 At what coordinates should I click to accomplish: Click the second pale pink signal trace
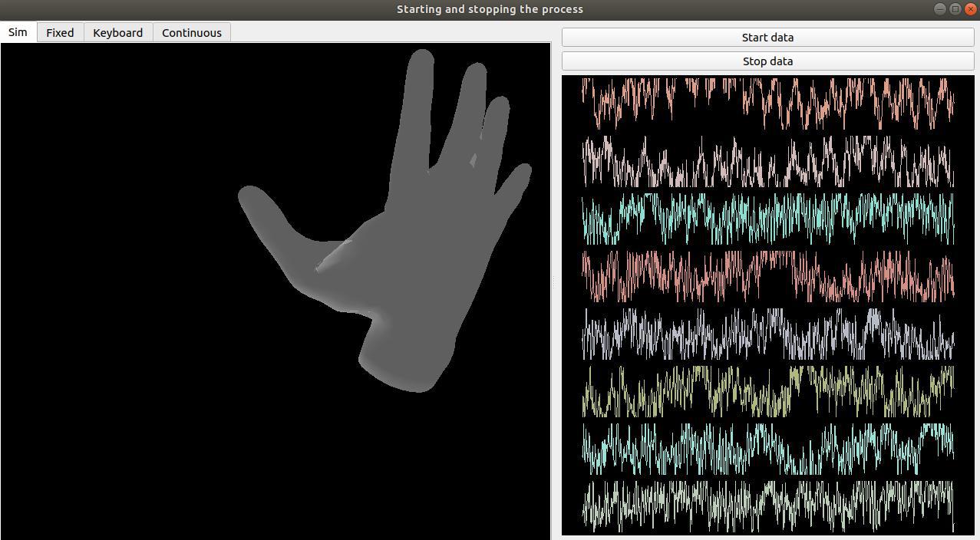coord(767,161)
